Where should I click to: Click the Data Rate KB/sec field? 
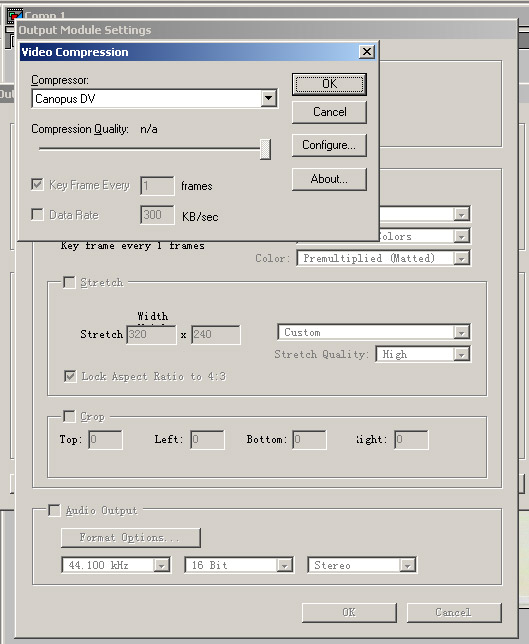point(157,215)
